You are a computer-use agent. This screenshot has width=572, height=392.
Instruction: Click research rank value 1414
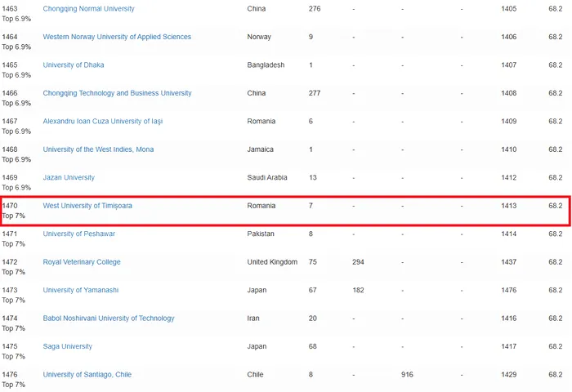coord(509,234)
